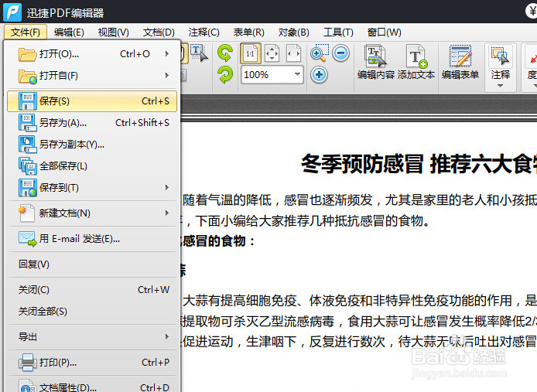Open the 视图(V) menu
The height and width of the screenshot is (392, 537).
coord(114,32)
